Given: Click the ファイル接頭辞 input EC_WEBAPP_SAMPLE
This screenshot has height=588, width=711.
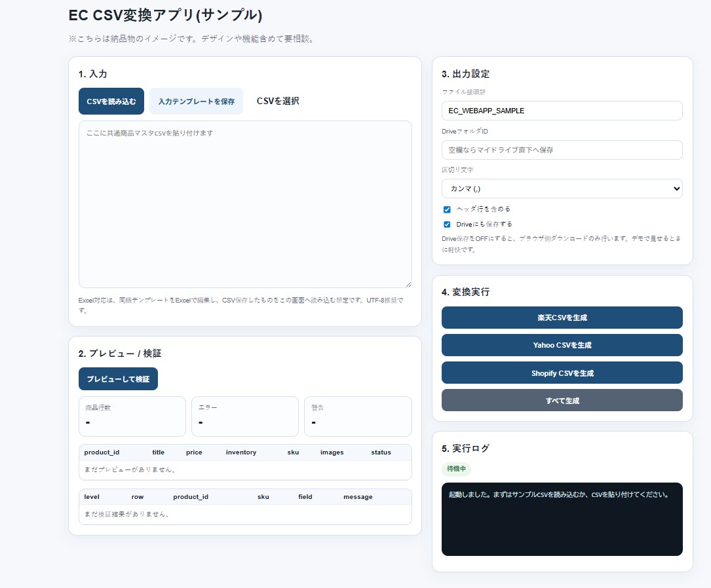Looking at the screenshot, I should point(562,111).
